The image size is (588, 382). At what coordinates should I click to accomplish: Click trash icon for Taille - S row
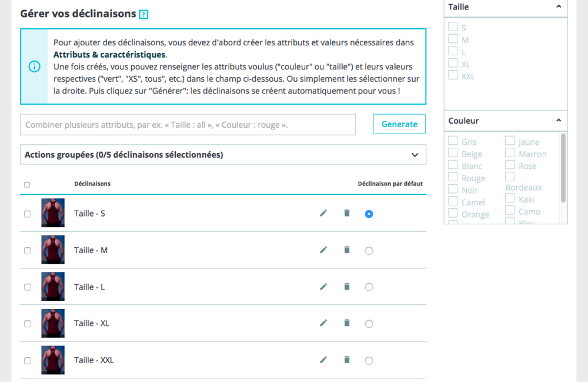[347, 213]
